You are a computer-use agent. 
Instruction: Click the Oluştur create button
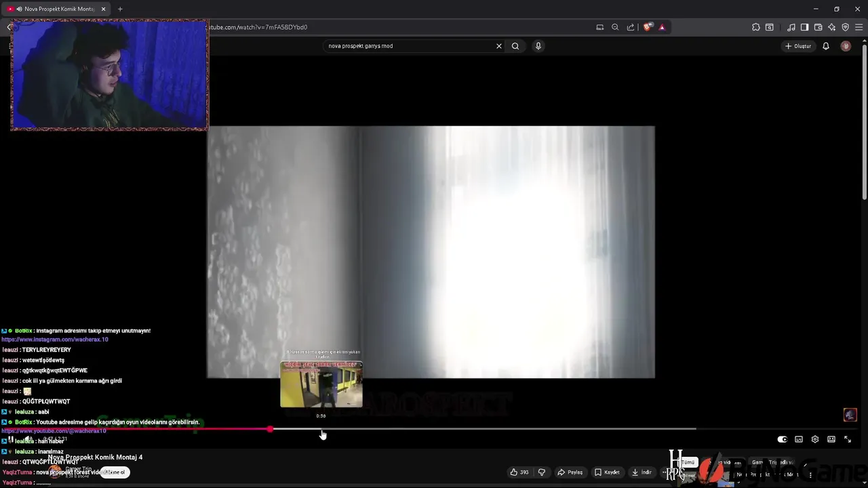pos(798,46)
